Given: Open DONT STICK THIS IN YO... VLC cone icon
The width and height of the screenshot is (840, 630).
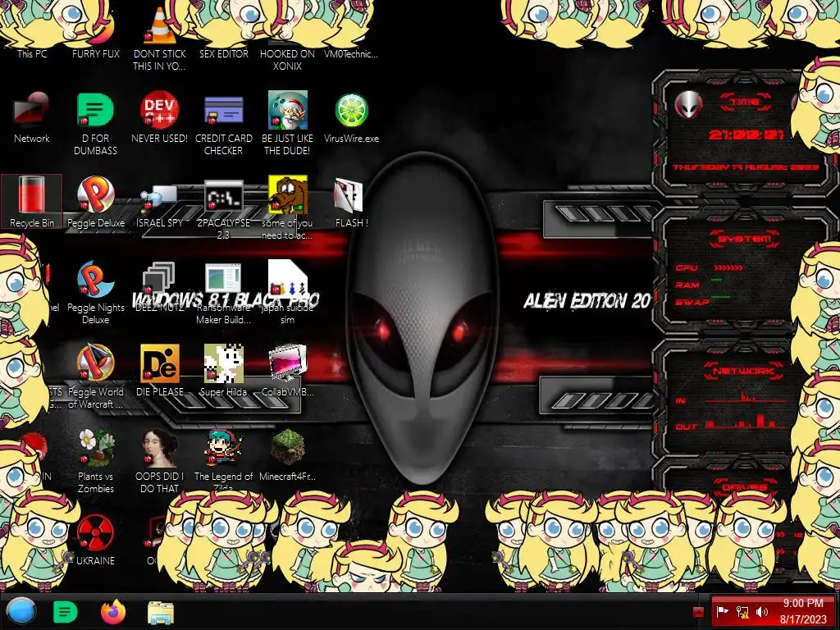Looking at the screenshot, I should [160, 38].
